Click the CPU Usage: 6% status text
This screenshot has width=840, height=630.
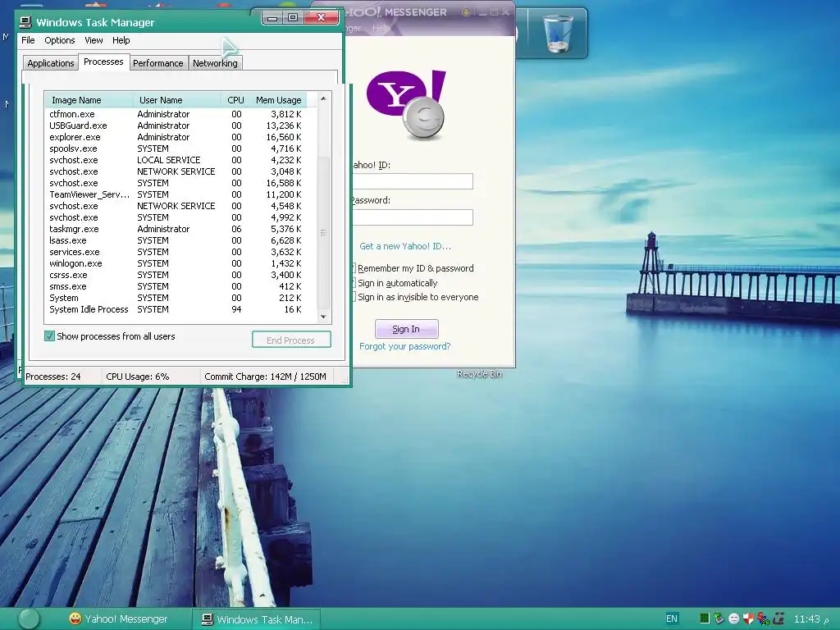pyautogui.click(x=138, y=377)
